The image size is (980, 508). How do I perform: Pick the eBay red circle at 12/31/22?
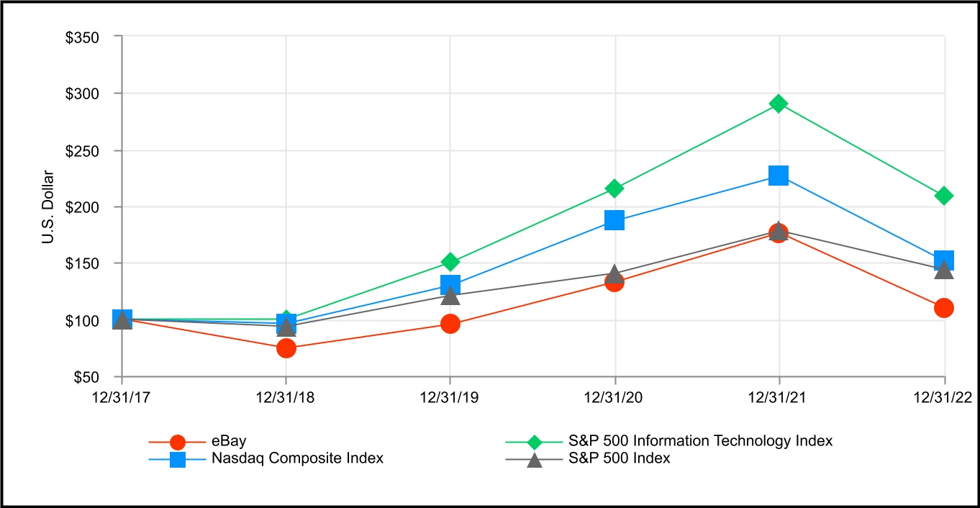click(944, 308)
